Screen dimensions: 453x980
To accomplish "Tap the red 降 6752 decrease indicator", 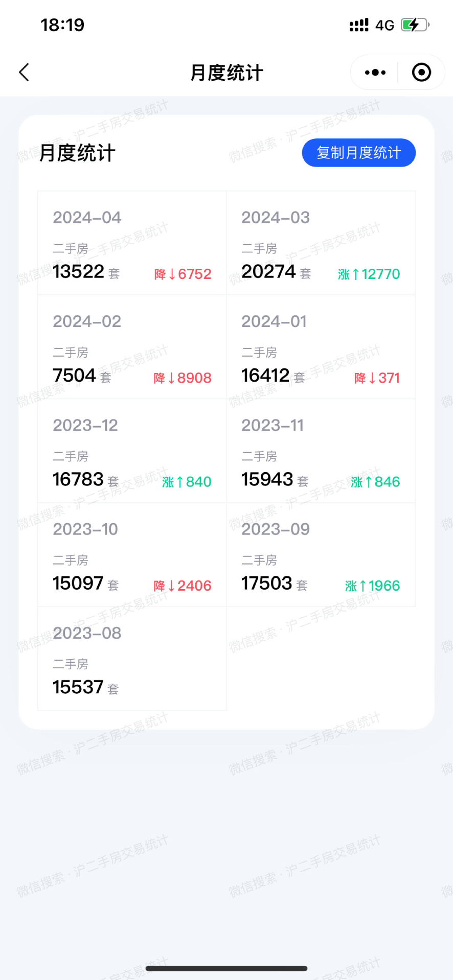I will (x=183, y=274).
